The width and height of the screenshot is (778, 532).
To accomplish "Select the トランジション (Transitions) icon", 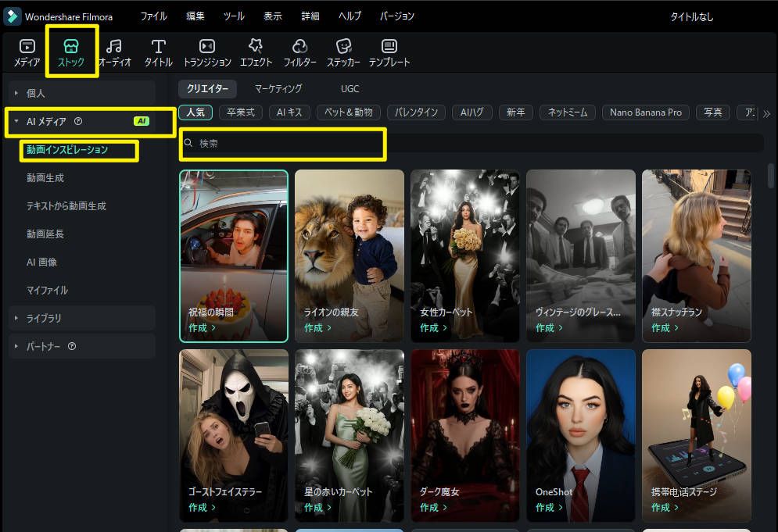I will (207, 52).
